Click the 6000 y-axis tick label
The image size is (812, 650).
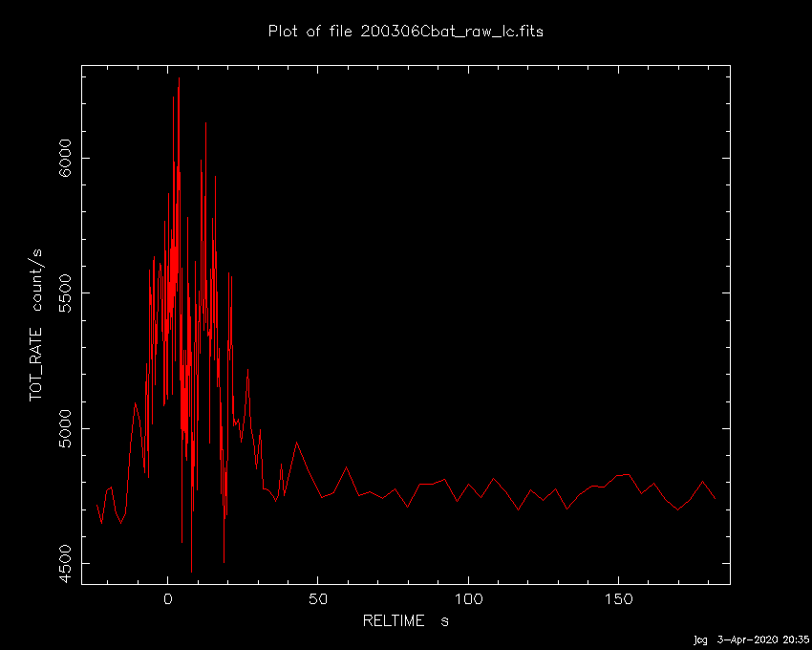(65, 158)
